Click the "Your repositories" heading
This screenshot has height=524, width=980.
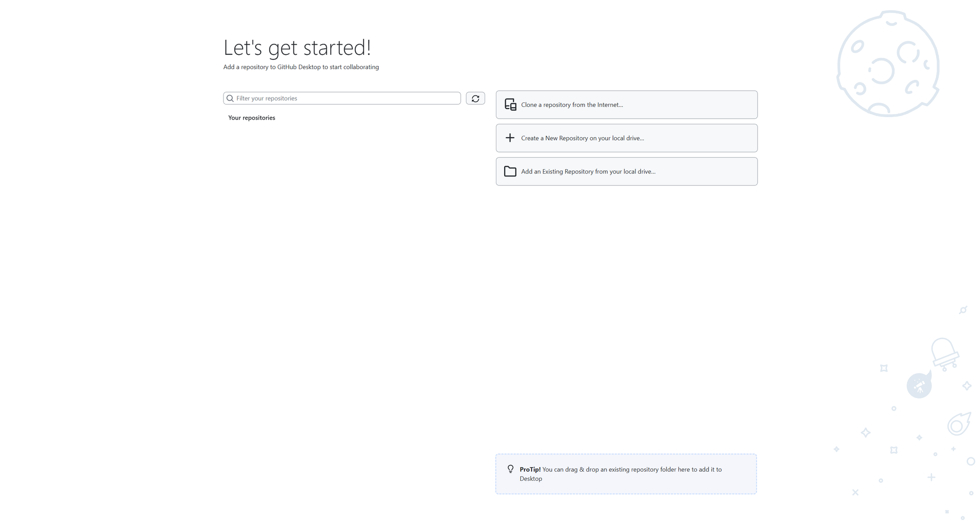(252, 118)
